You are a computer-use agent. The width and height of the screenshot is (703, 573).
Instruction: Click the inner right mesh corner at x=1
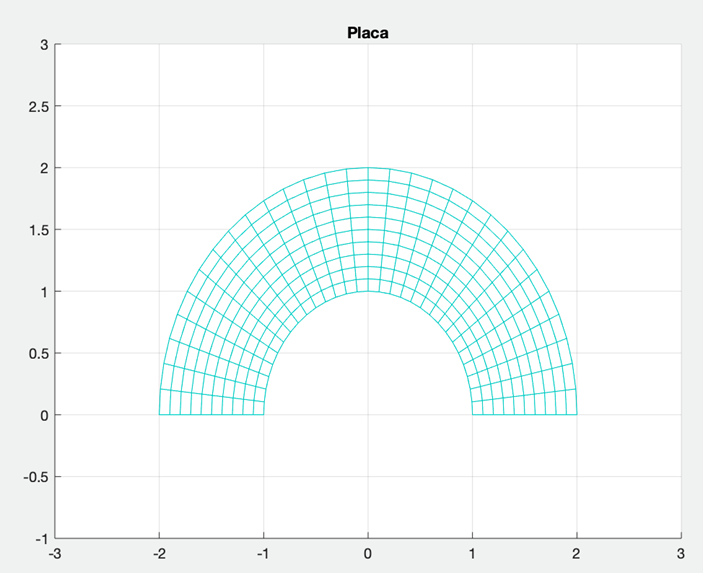pyautogui.click(x=472, y=415)
